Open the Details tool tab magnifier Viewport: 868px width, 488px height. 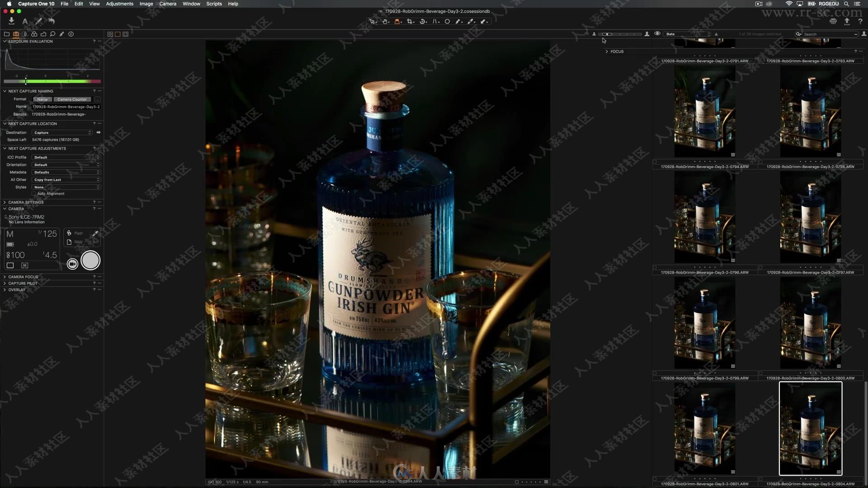[x=52, y=34]
